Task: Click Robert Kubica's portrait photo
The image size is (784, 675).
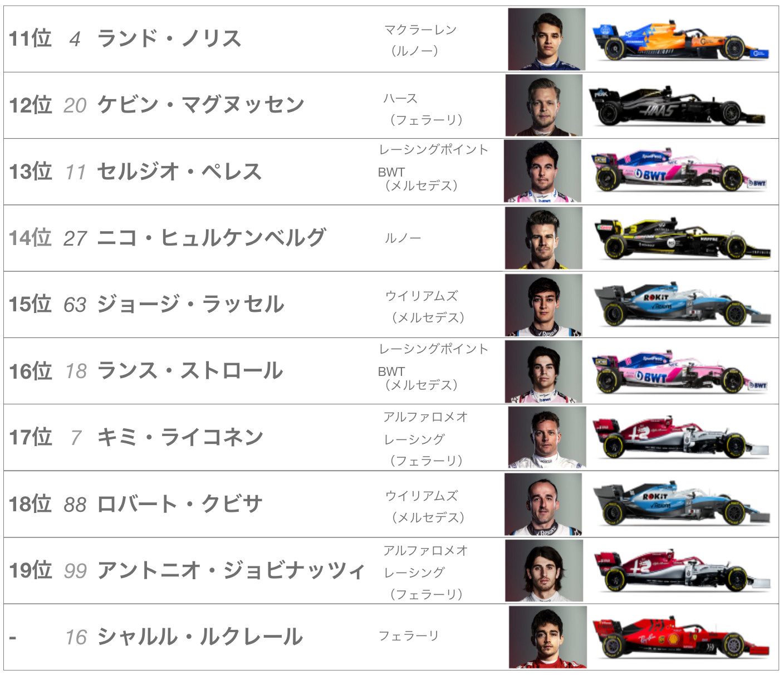Action: [x=543, y=505]
